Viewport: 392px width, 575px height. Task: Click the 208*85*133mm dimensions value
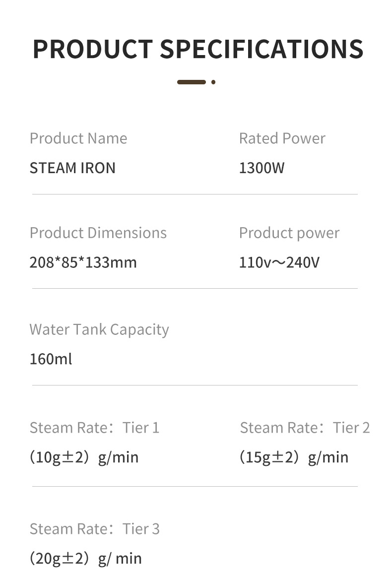click(x=83, y=262)
